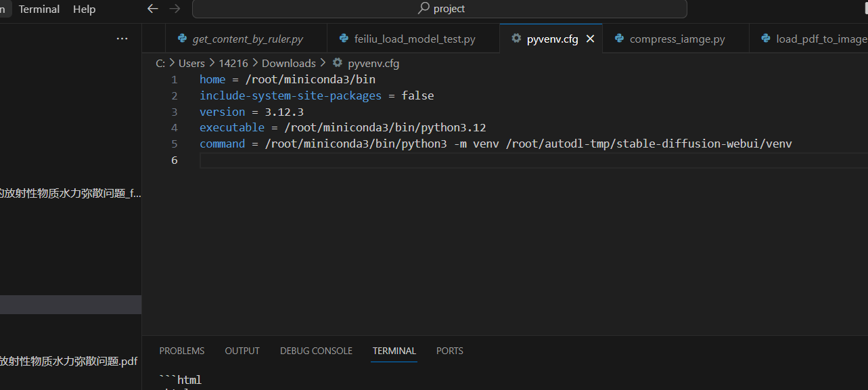Click line number 1 in gutter
The width and height of the screenshot is (868, 390).
click(x=175, y=79)
